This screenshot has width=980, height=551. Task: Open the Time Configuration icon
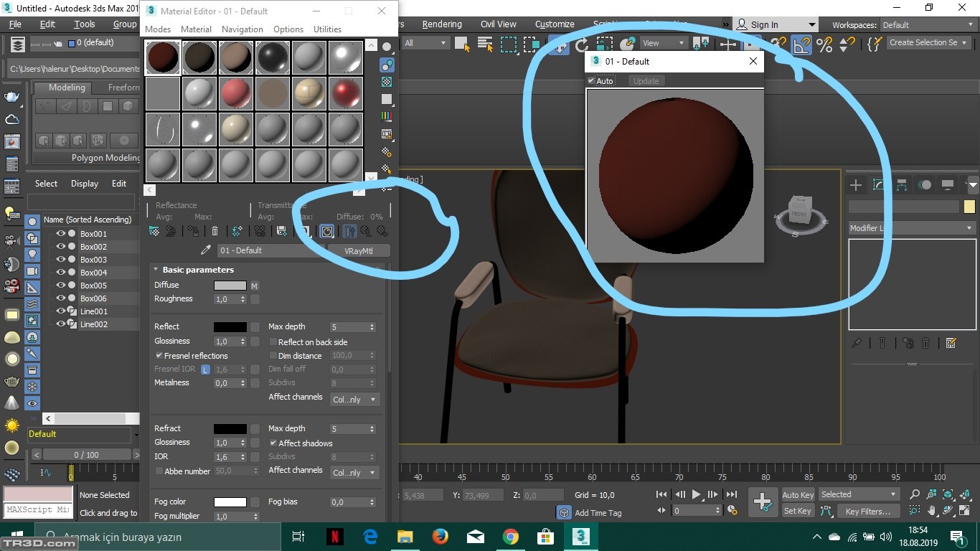pos(732,510)
